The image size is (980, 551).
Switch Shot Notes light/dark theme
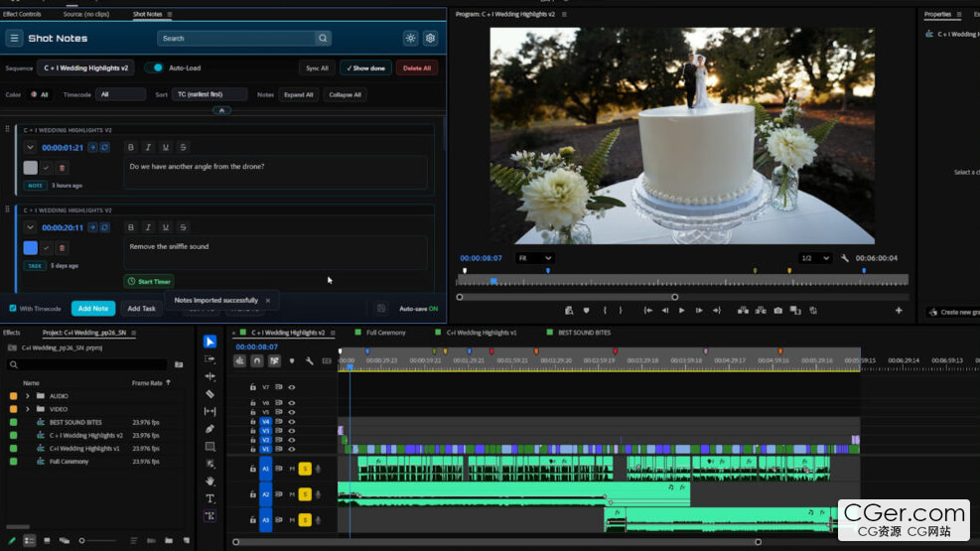pos(411,38)
